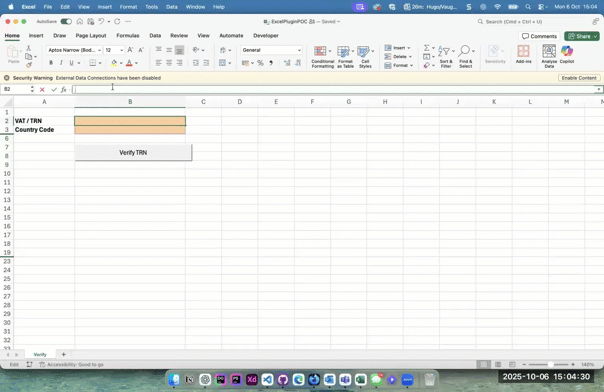Apply percent style format

click(260, 63)
